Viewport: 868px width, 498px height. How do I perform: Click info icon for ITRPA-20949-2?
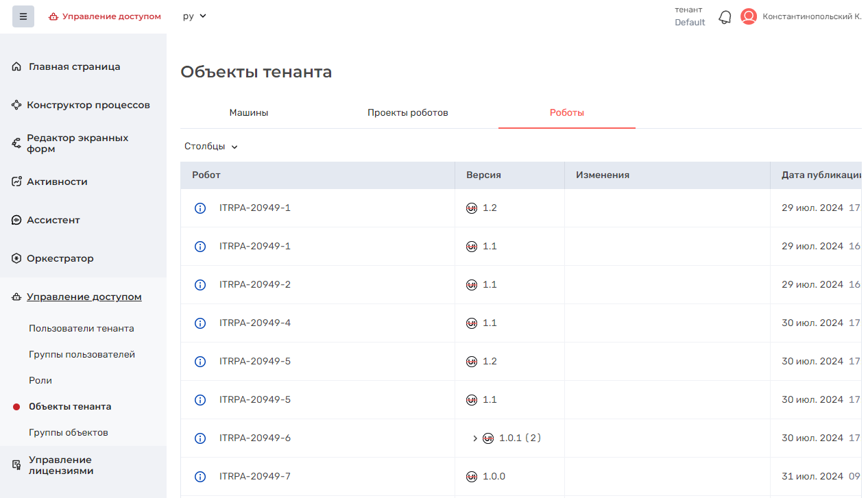point(200,285)
